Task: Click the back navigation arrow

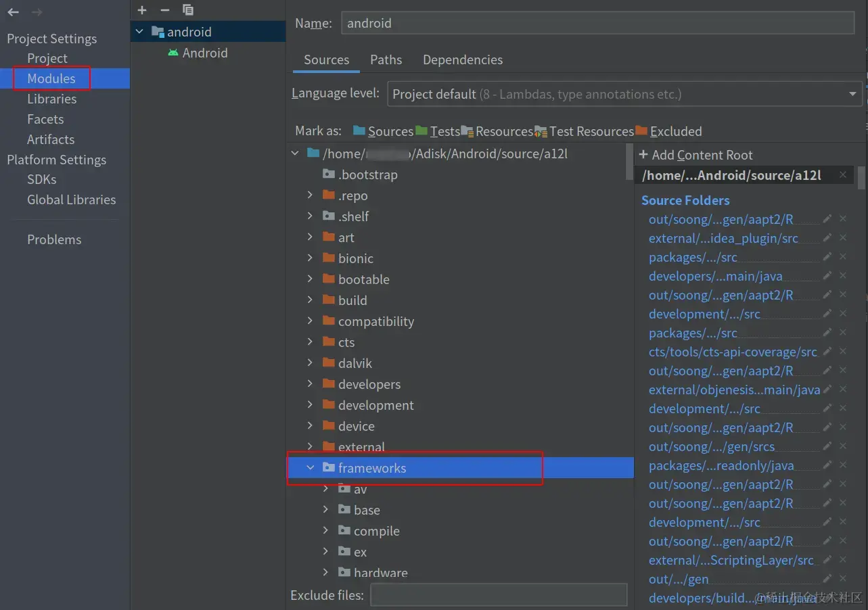Action: coord(13,12)
